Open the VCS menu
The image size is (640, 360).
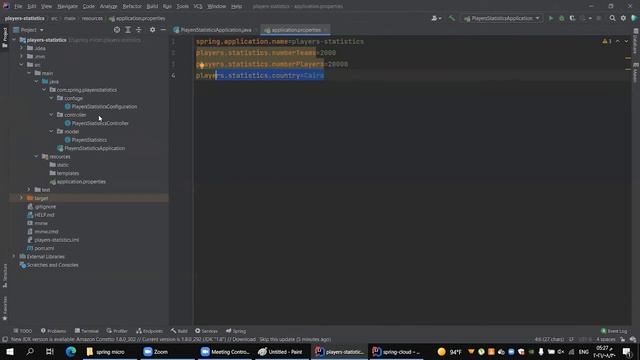pyautogui.click(x=198, y=7)
